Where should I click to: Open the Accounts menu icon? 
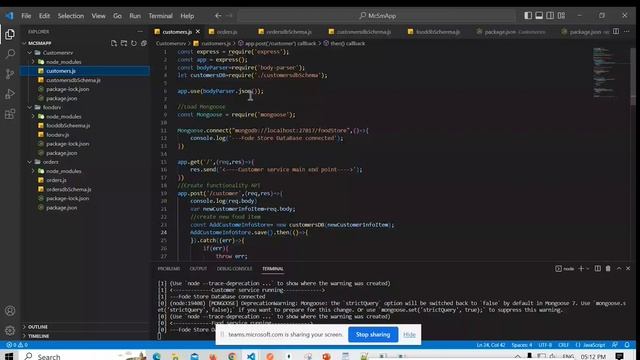[x=10, y=311]
